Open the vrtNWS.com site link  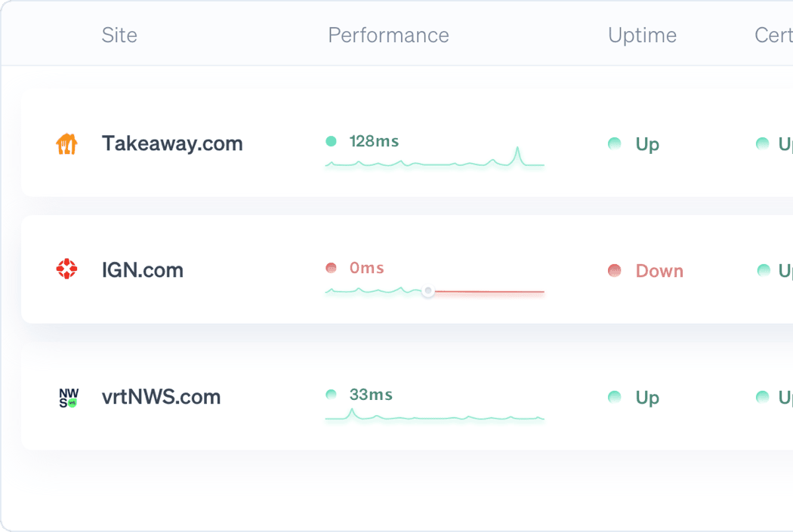coord(161,397)
